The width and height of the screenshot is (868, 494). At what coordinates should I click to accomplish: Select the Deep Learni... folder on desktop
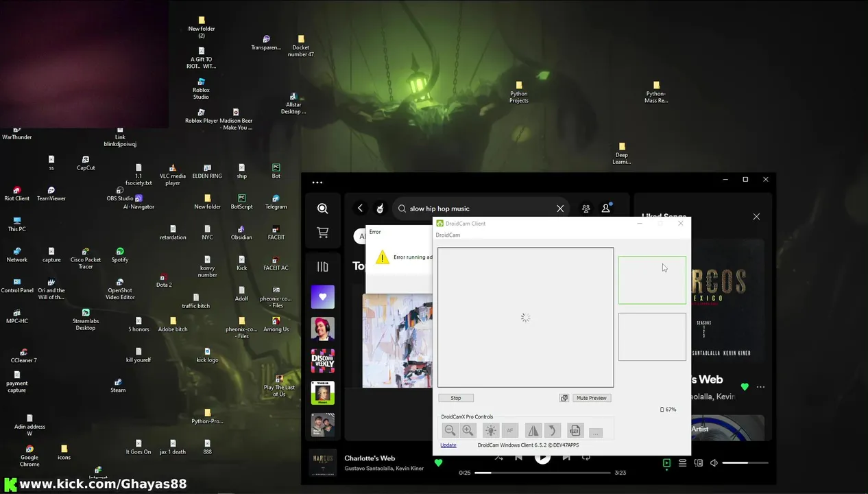pos(622,153)
